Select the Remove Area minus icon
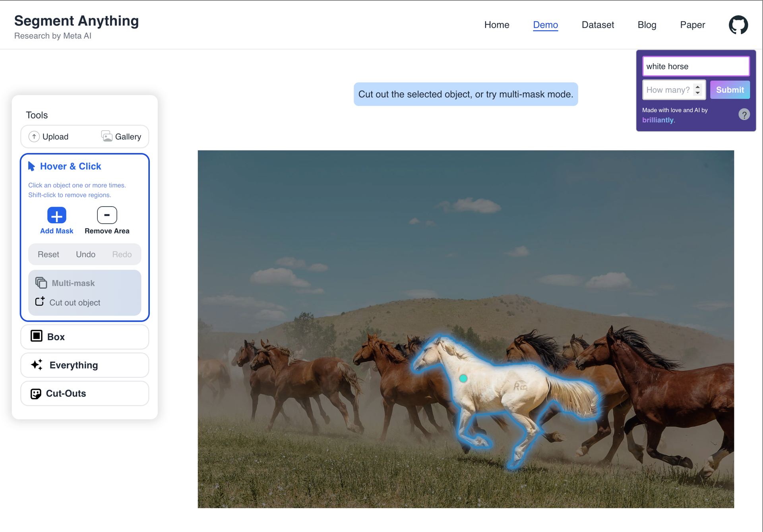Image resolution: width=763 pixels, height=532 pixels. [x=107, y=215]
